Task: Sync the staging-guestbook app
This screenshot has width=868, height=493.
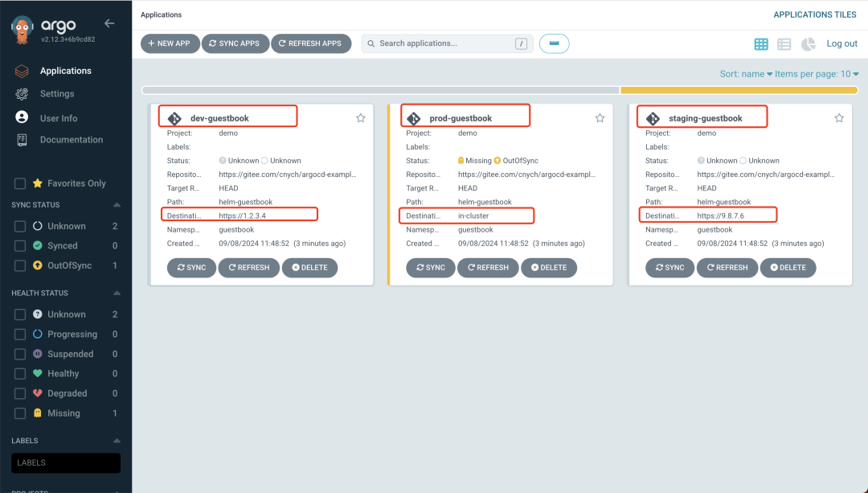Action: pos(669,268)
